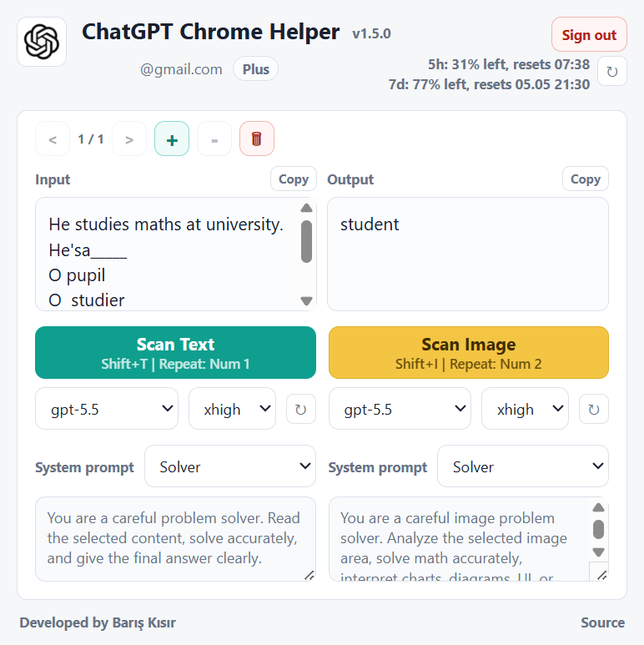This screenshot has width=644, height=645.
Task: Click inside the Output text area
Action: [x=468, y=254]
